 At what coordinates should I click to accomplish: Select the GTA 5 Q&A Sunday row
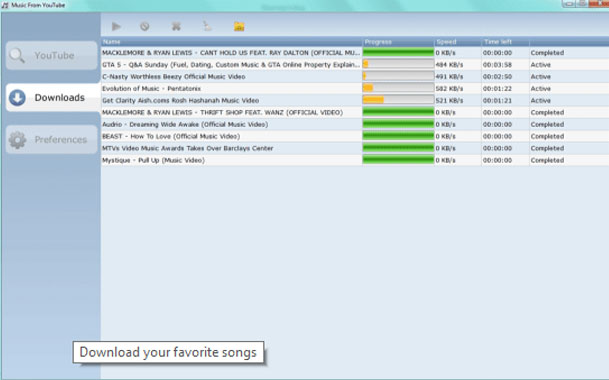click(x=355, y=64)
